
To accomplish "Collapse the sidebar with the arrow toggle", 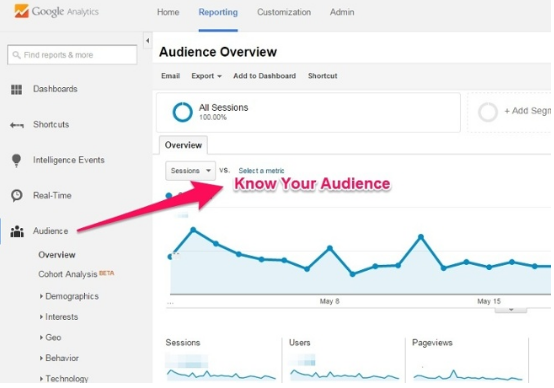I will pyautogui.click(x=148, y=41).
